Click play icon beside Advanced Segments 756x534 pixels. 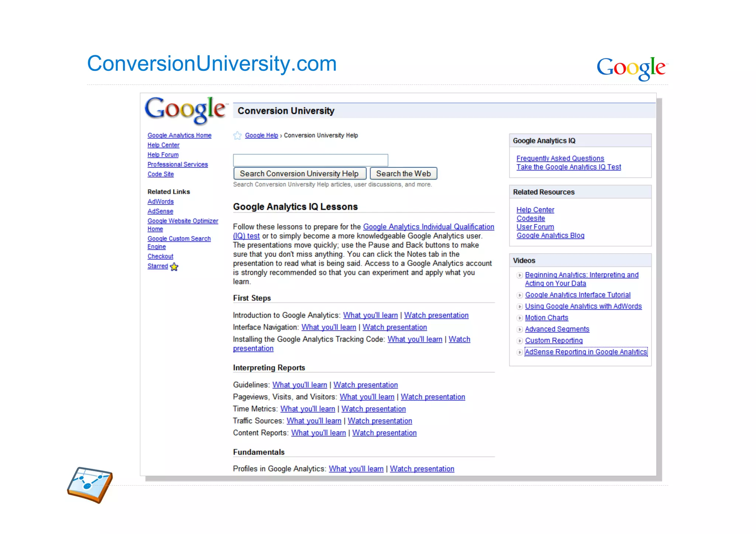pos(520,330)
